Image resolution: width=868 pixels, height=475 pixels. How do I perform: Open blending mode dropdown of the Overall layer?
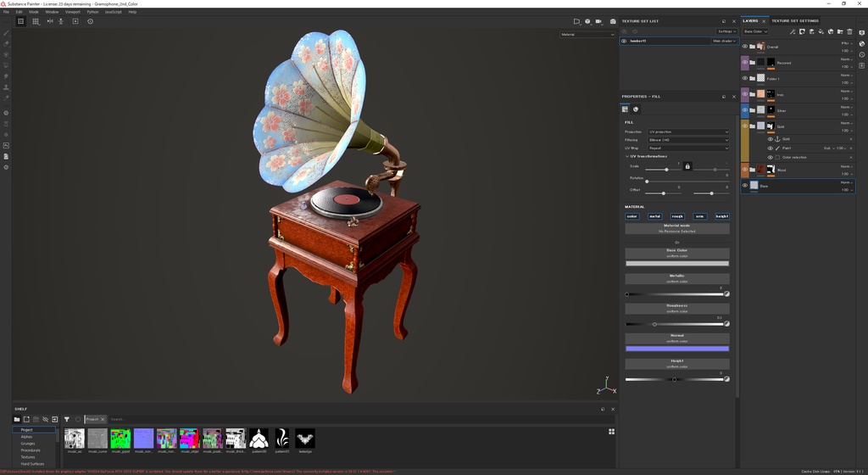[x=847, y=43]
